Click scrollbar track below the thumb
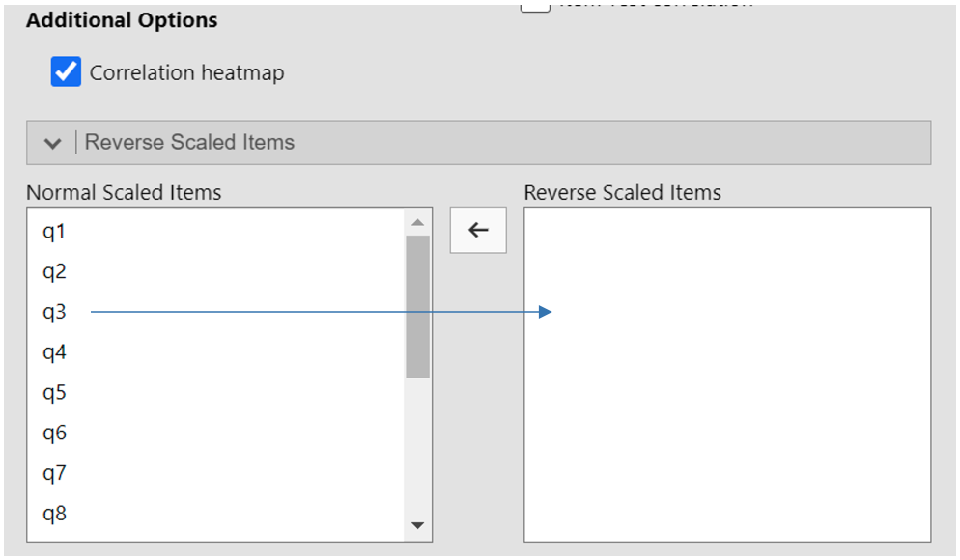Viewport: 960px width, 560px height. coord(417,444)
